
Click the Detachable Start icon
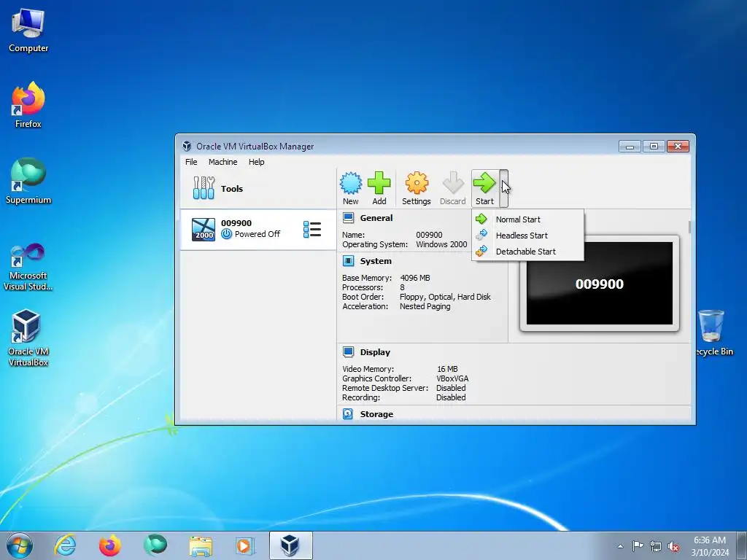481,251
